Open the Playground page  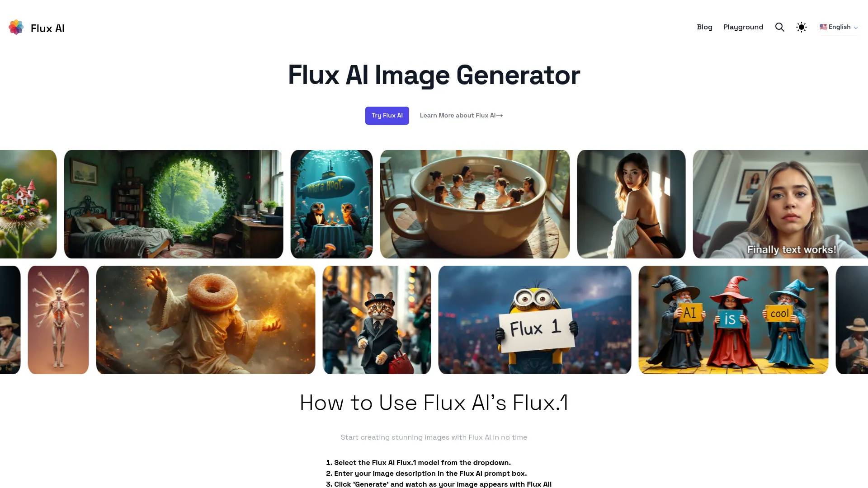coord(743,27)
